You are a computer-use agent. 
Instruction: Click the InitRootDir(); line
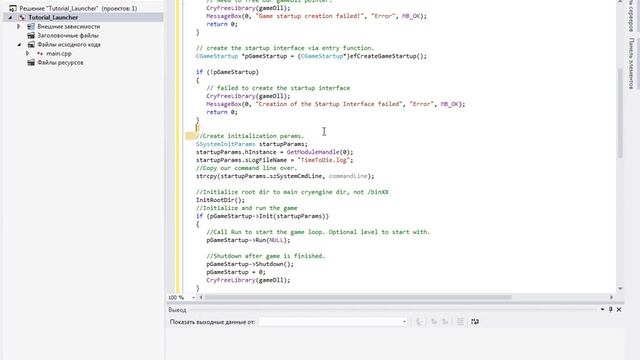[x=220, y=200]
